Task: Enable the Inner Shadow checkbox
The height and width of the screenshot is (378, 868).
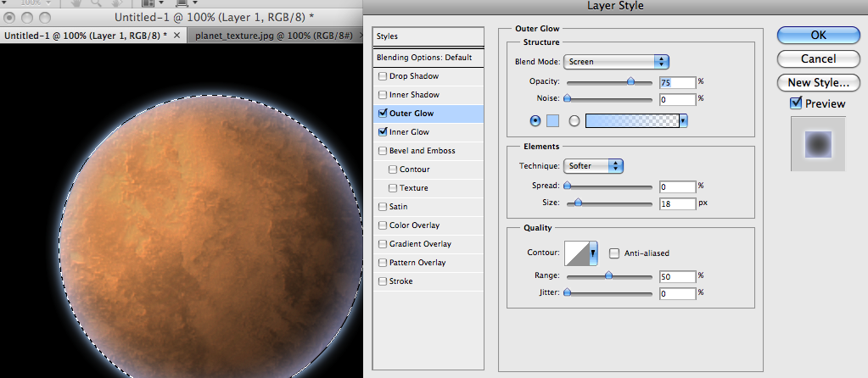Action: tap(383, 95)
